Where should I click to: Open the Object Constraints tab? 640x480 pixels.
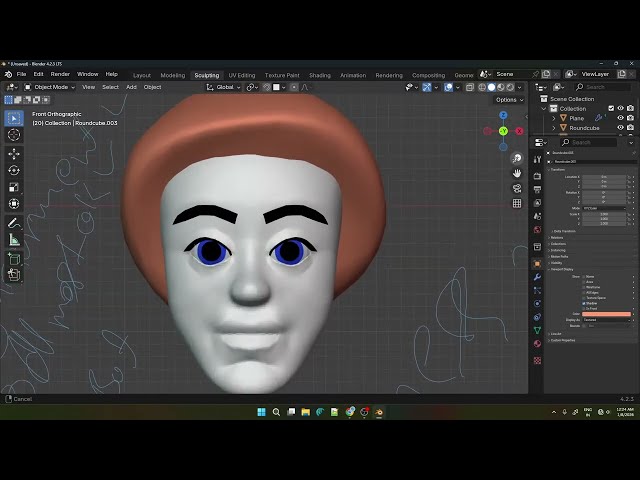click(537, 317)
